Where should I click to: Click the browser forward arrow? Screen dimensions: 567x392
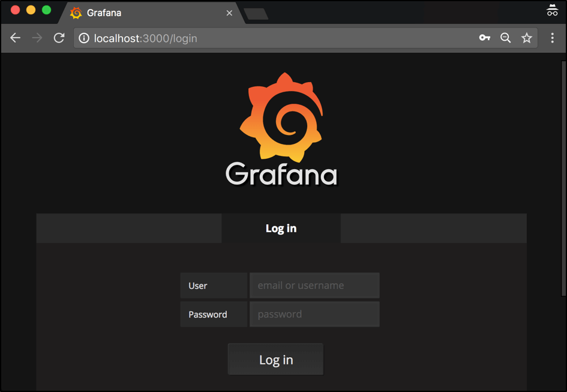[x=37, y=38]
